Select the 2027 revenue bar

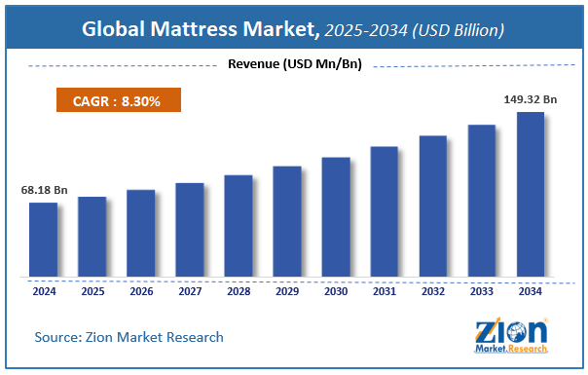[x=190, y=230]
